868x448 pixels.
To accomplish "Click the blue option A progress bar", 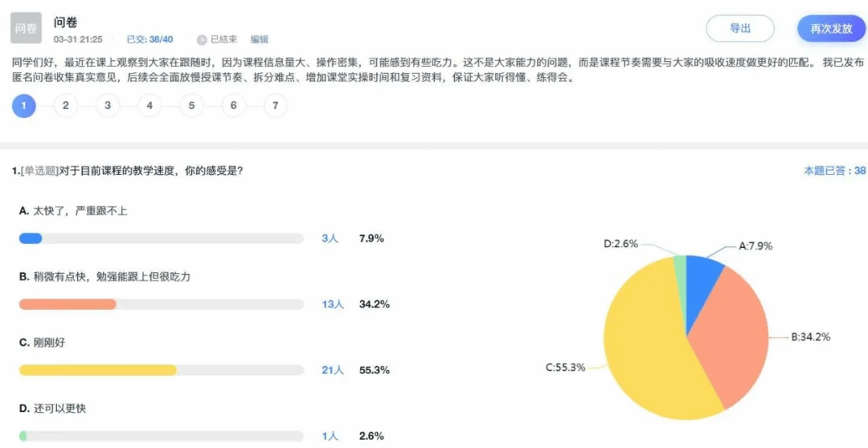I will (x=31, y=239).
